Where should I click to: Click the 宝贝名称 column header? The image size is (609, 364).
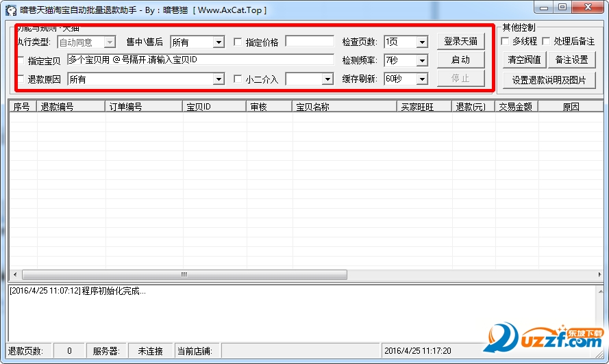(344, 107)
